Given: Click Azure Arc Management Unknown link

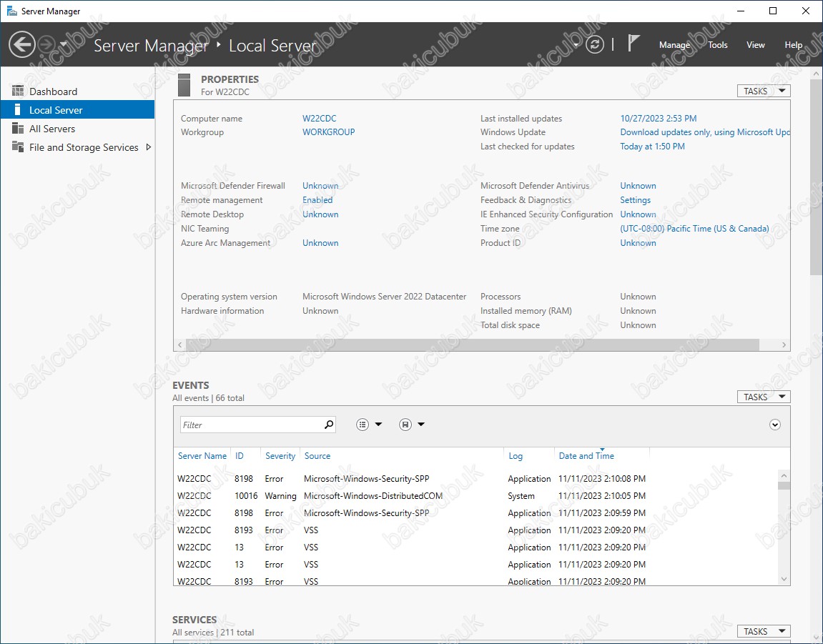Looking at the screenshot, I should click(x=320, y=243).
